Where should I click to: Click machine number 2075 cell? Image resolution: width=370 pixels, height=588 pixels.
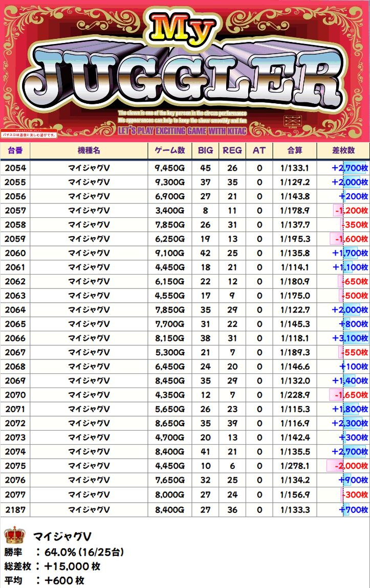(15, 466)
